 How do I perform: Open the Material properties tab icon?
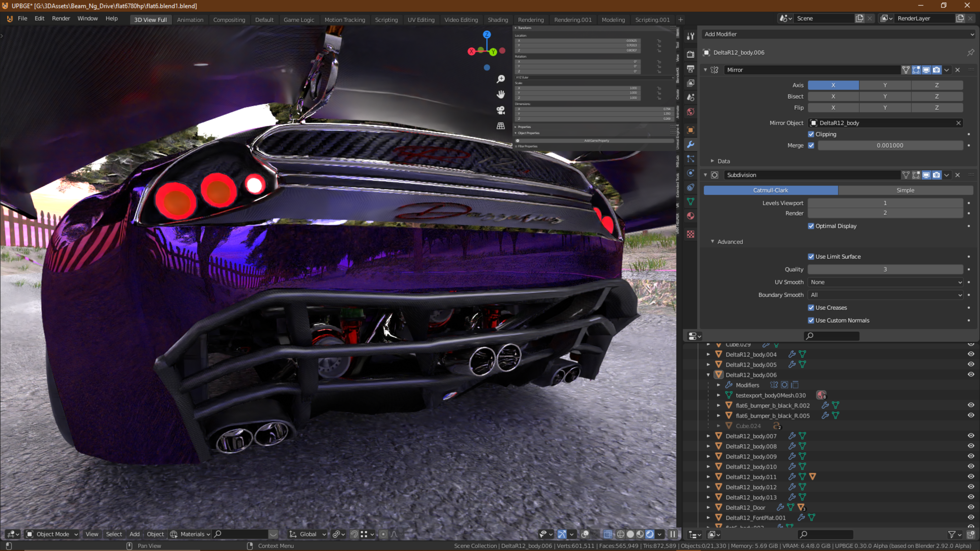point(691,216)
